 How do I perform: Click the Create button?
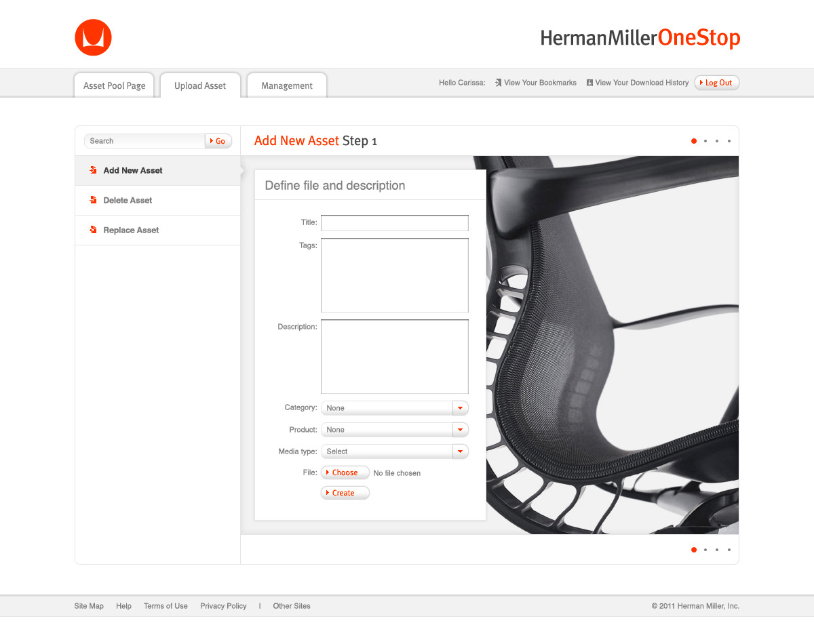tap(345, 493)
